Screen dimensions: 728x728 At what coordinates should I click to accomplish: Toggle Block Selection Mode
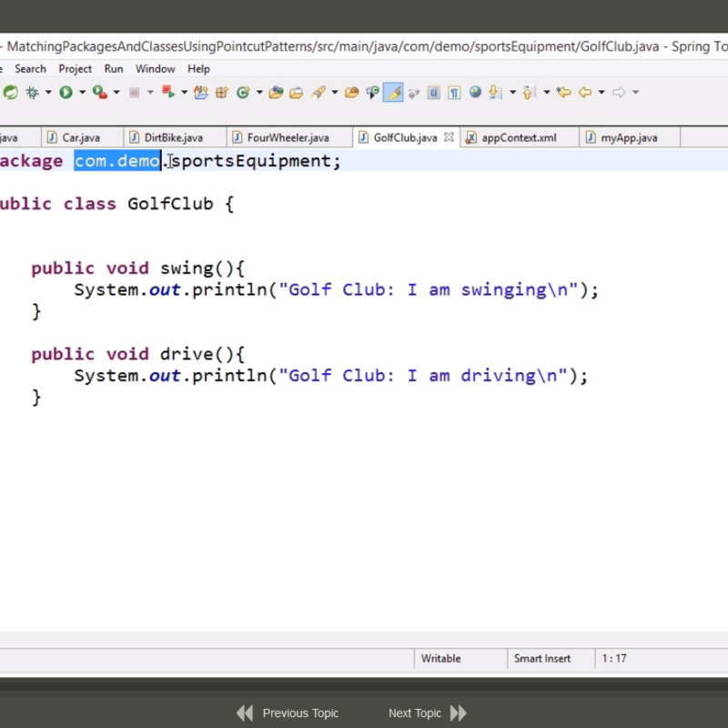[x=434, y=93]
